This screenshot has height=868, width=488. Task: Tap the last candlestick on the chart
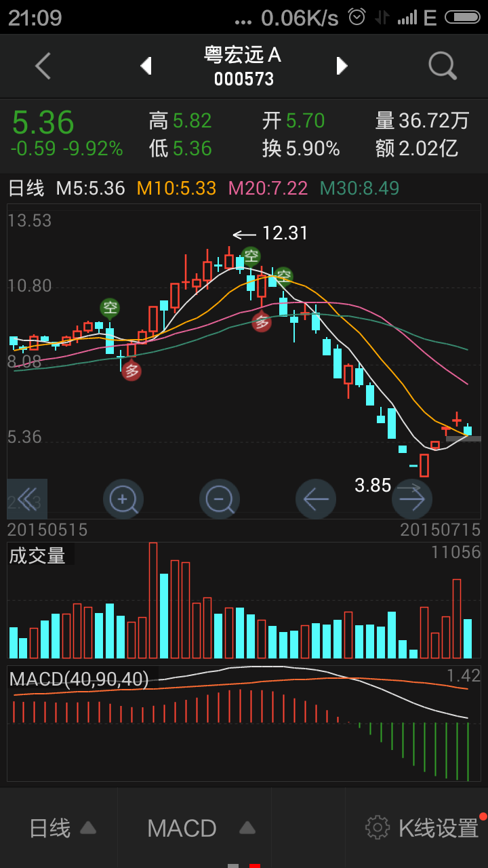(468, 429)
